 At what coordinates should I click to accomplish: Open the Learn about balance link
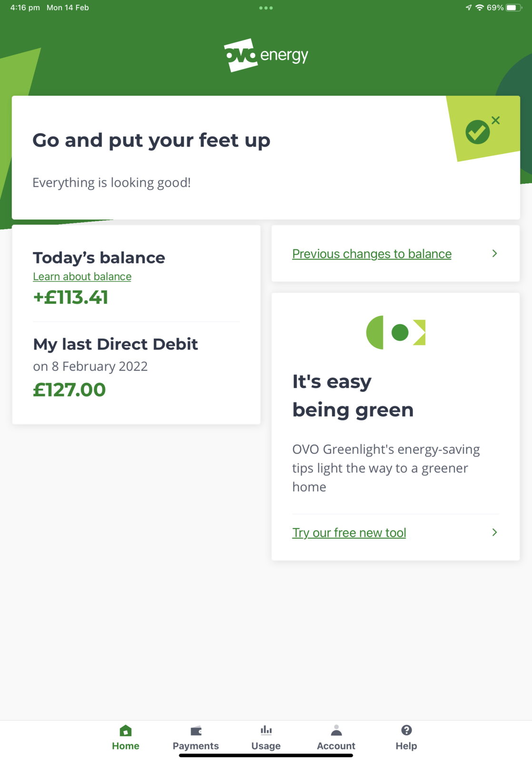(82, 277)
